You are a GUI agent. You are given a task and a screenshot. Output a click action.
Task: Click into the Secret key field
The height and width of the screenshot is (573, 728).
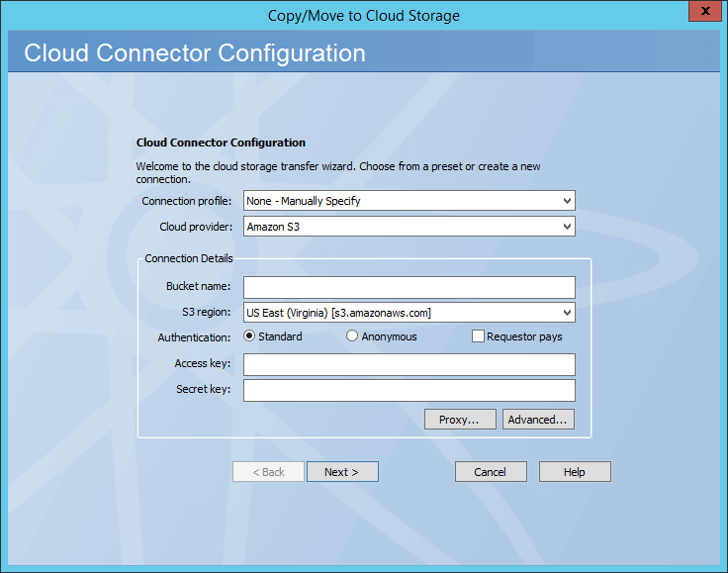click(409, 390)
